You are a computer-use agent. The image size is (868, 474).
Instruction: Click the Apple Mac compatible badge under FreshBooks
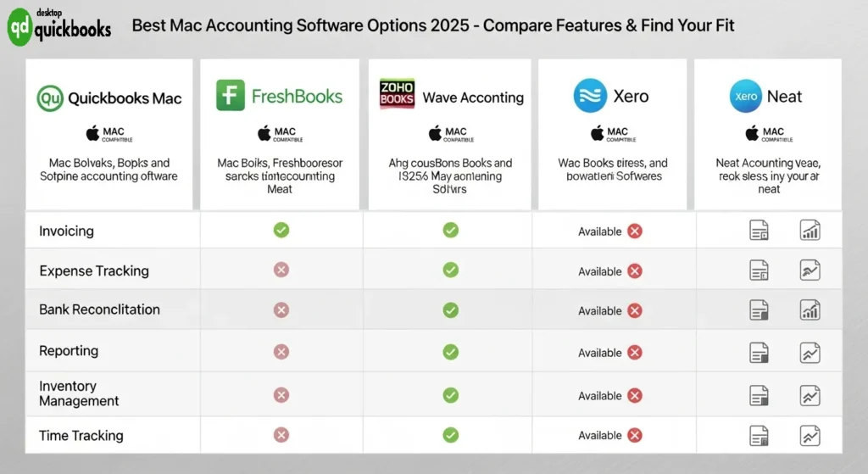pyautogui.click(x=280, y=134)
